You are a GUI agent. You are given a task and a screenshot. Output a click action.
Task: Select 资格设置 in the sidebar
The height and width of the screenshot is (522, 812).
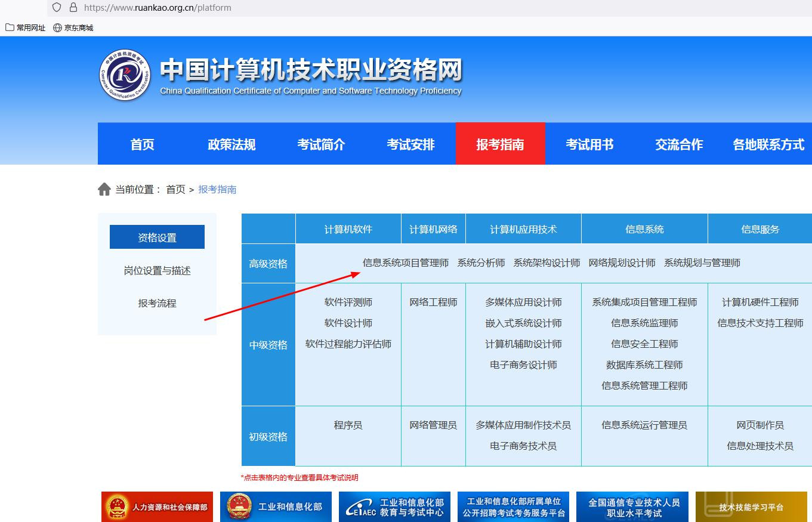pyautogui.click(x=157, y=237)
